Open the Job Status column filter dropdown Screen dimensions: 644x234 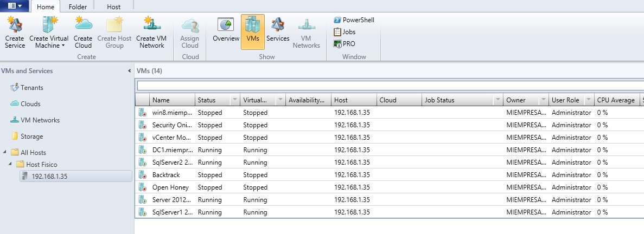coord(498,100)
